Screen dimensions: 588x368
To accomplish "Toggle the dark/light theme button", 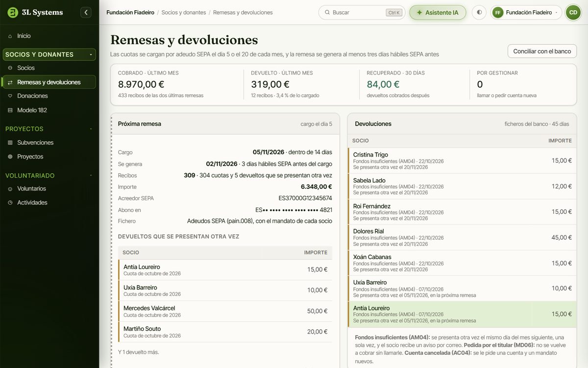I will click(x=479, y=12).
